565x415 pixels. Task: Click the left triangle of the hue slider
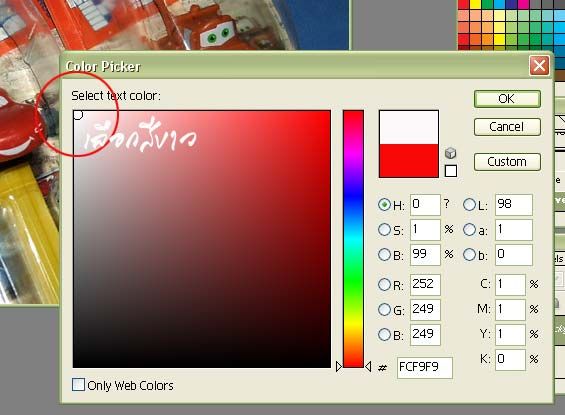[x=339, y=367]
